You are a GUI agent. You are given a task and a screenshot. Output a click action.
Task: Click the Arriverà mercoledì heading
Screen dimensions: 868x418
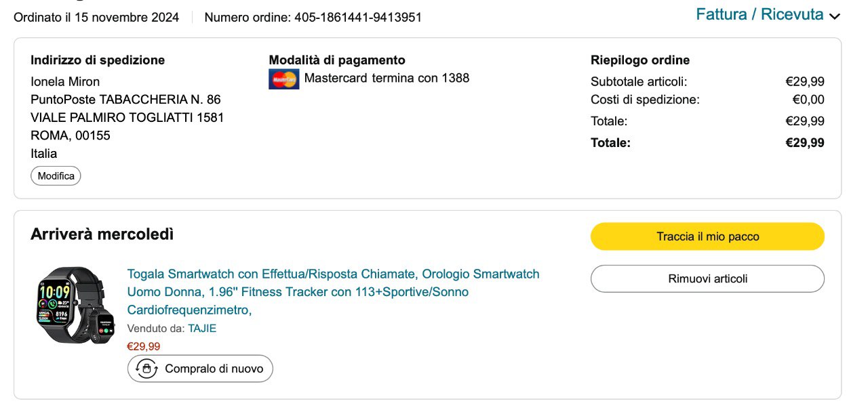[102, 234]
